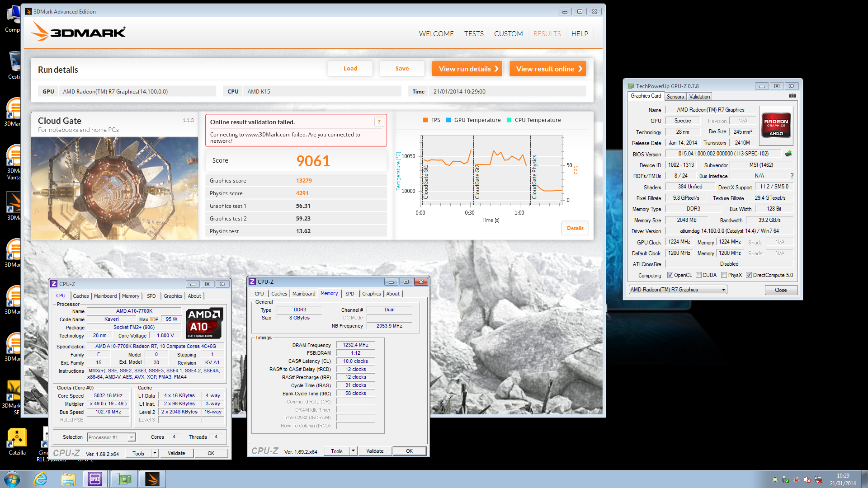Switch to CPU-Z taskbar button

[x=95, y=479]
